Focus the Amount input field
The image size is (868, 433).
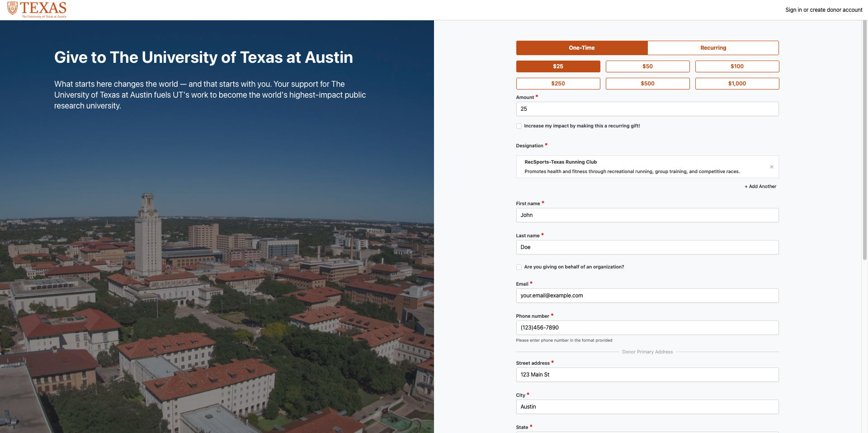coord(647,109)
